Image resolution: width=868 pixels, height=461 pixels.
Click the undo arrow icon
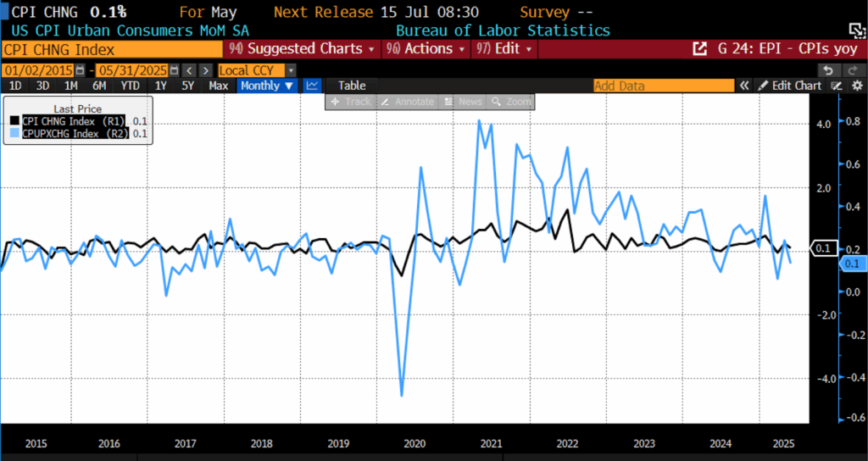tap(828, 69)
